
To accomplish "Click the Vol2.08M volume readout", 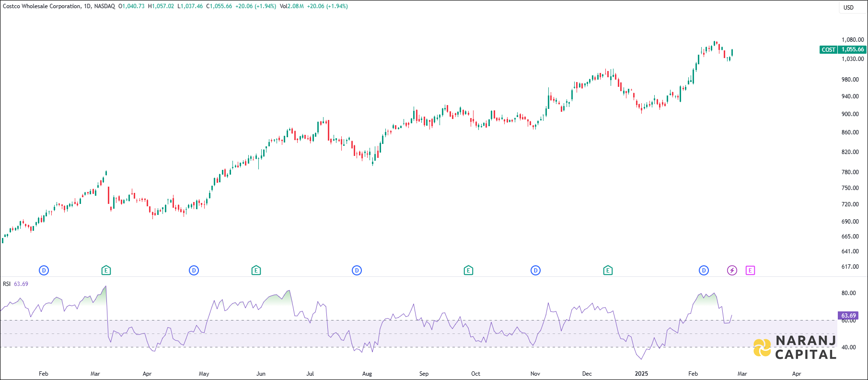I will tap(291, 6).
